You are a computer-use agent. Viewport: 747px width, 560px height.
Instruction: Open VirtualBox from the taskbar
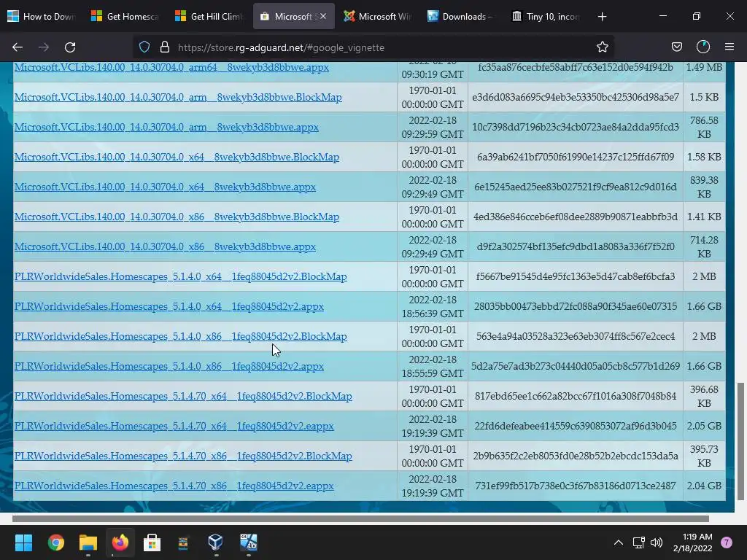pyautogui.click(x=215, y=542)
